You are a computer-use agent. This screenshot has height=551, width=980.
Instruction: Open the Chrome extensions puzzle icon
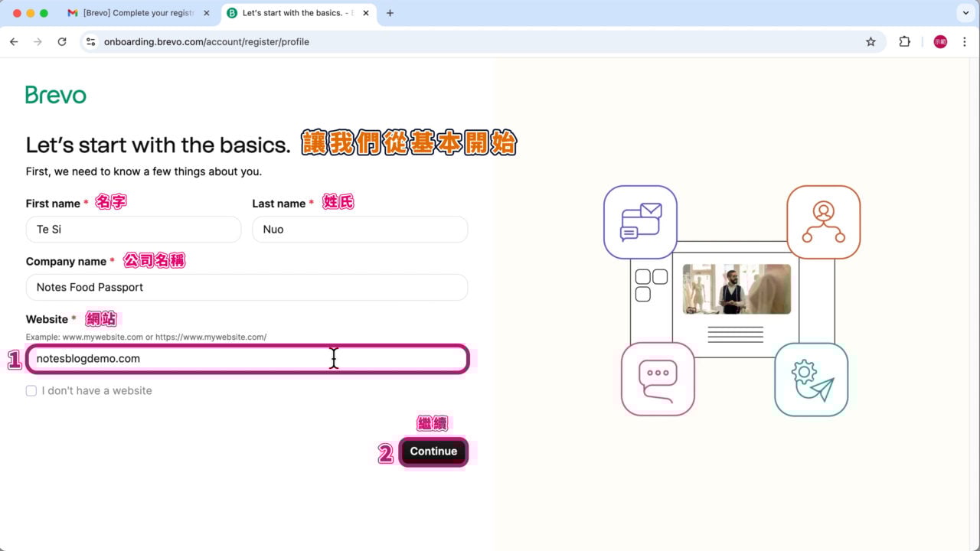pyautogui.click(x=904, y=41)
